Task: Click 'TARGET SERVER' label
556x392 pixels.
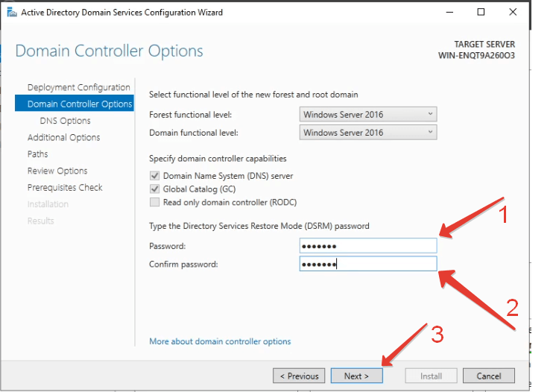Action: [x=484, y=44]
